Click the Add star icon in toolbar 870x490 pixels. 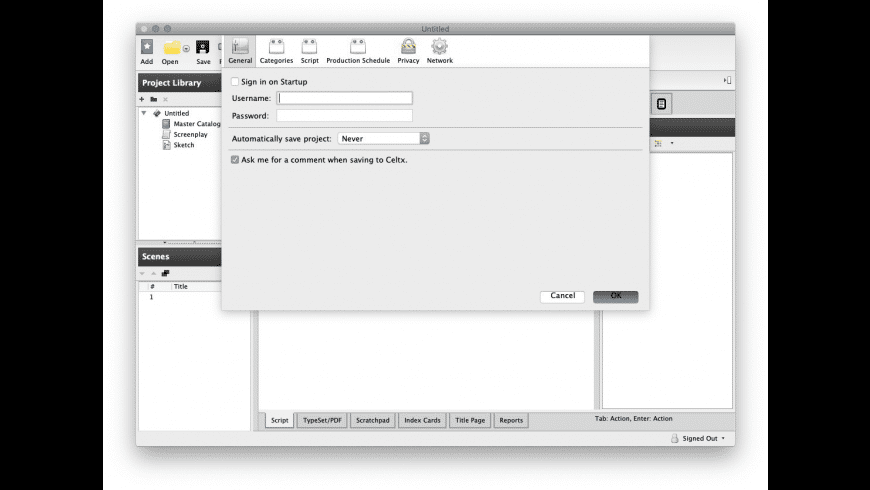coord(146,47)
